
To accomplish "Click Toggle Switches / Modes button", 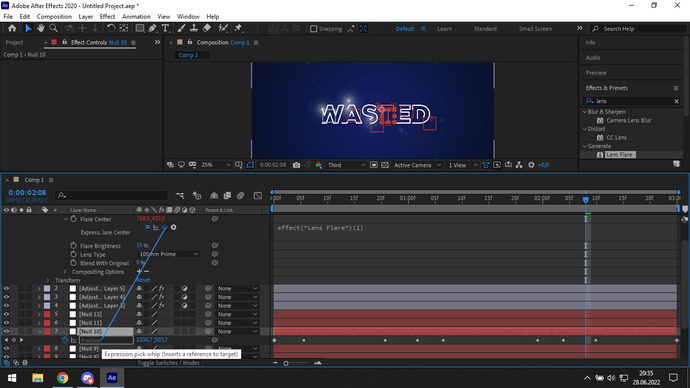I will pyautogui.click(x=168, y=363).
